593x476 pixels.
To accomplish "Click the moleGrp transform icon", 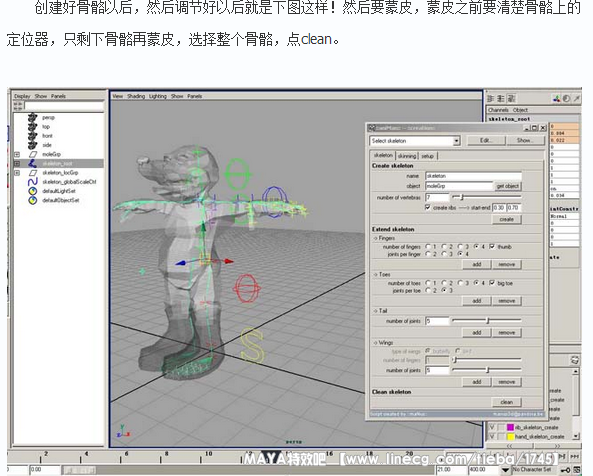I will (33, 154).
